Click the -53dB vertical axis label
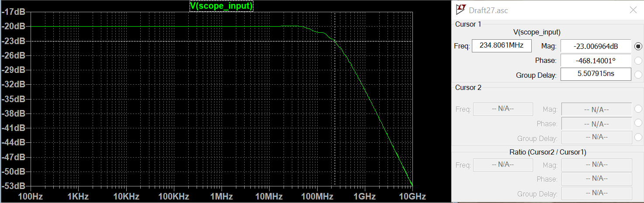Screen dimensions: 644x203 pos(13,186)
